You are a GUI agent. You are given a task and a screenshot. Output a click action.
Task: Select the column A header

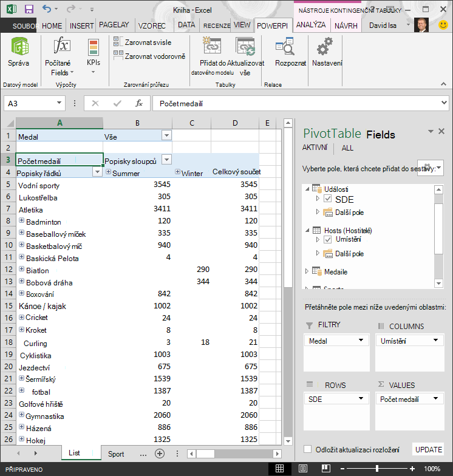click(60, 123)
